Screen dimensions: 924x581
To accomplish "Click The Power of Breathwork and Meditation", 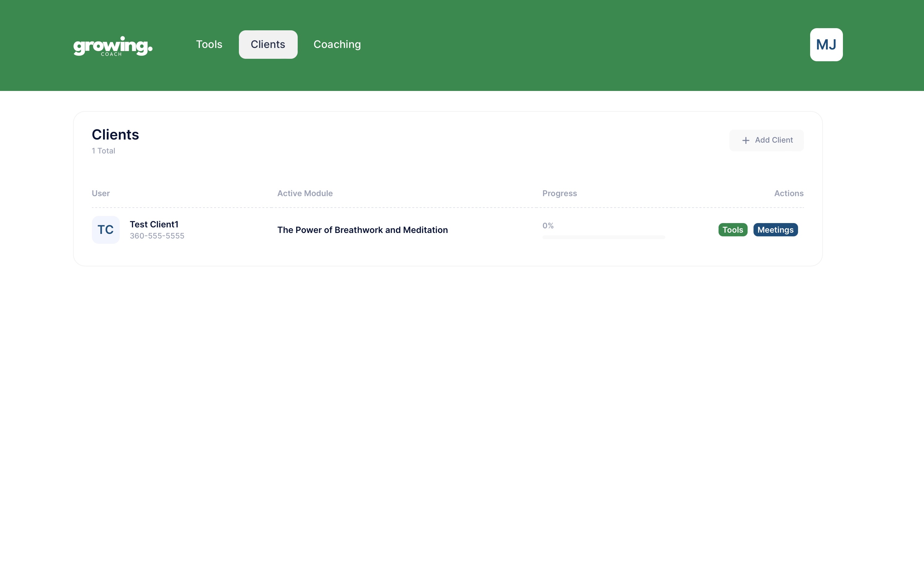I will 363,230.
